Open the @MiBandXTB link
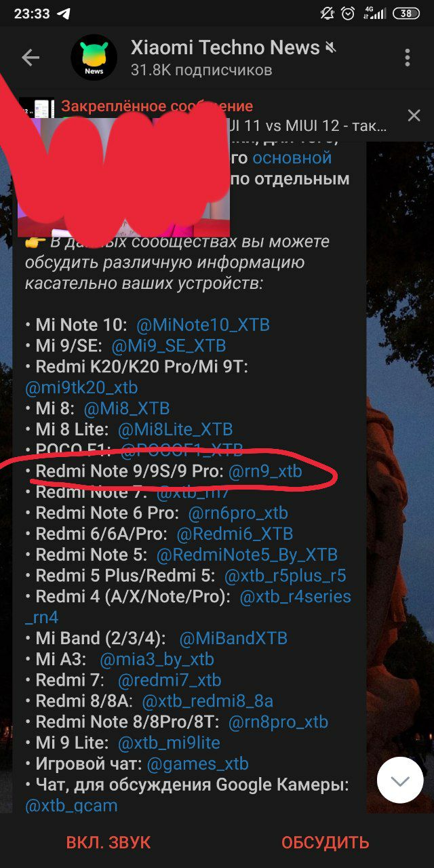Viewport: 434px width, 868px height. 233,639
